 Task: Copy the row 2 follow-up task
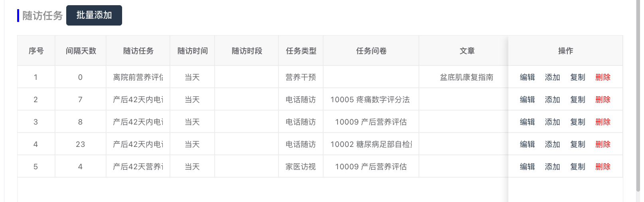(577, 99)
